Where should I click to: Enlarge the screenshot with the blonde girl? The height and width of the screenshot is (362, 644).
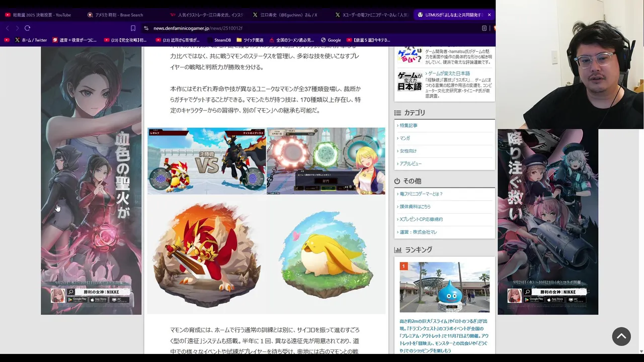326,161
